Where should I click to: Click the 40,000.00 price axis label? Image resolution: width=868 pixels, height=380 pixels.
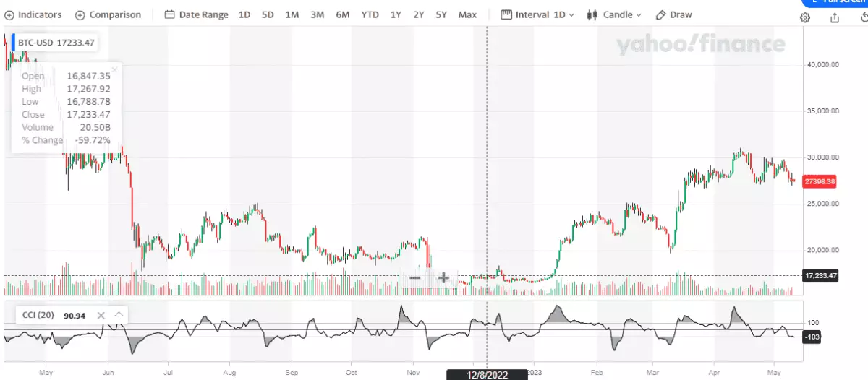822,64
